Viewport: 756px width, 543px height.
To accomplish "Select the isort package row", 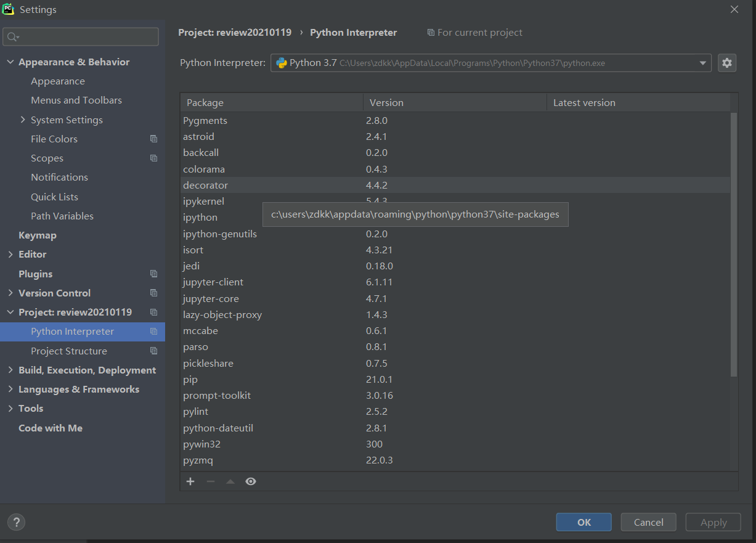I will [x=455, y=250].
